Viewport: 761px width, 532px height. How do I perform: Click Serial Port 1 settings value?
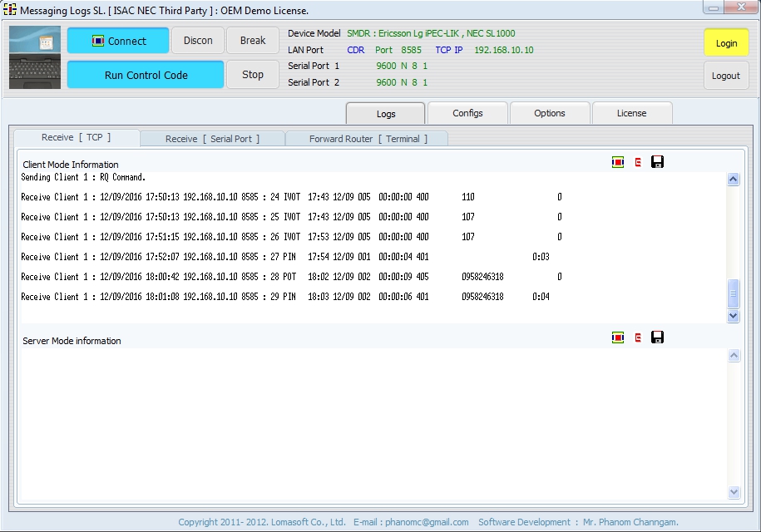pyautogui.click(x=402, y=66)
